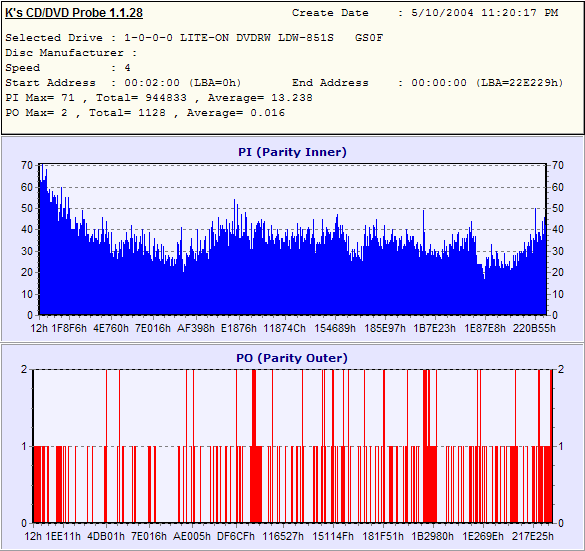The height and width of the screenshot is (551, 585).
Task: Click the Disc Manufacturer field line
Action: tap(71, 53)
